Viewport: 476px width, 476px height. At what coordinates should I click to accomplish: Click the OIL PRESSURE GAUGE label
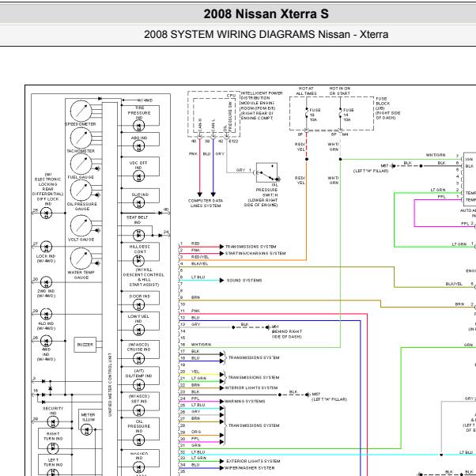point(82,206)
